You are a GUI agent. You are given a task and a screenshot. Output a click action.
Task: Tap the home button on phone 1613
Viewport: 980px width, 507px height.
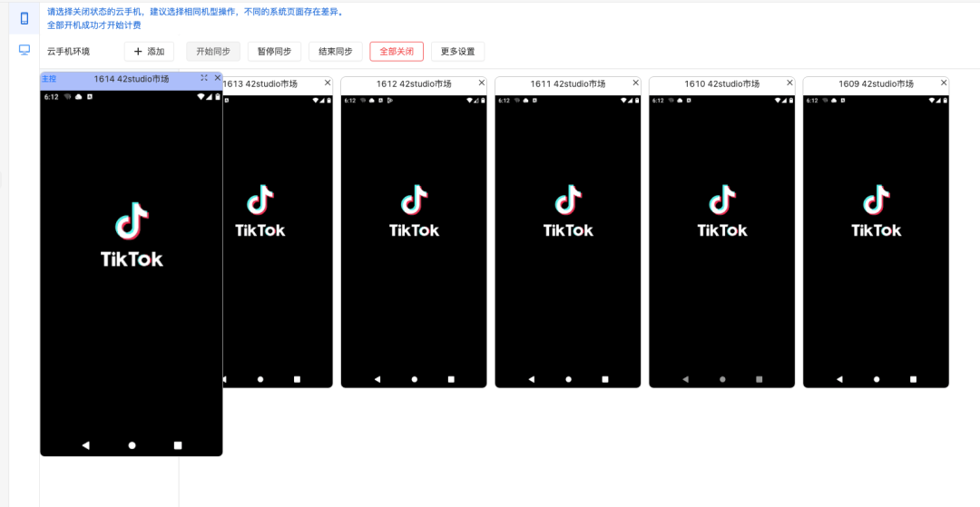260,379
